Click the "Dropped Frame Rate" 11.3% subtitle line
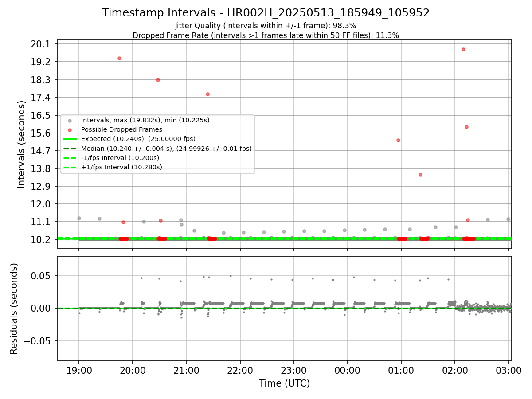Viewport: 532px width, 399px height. [266, 35]
